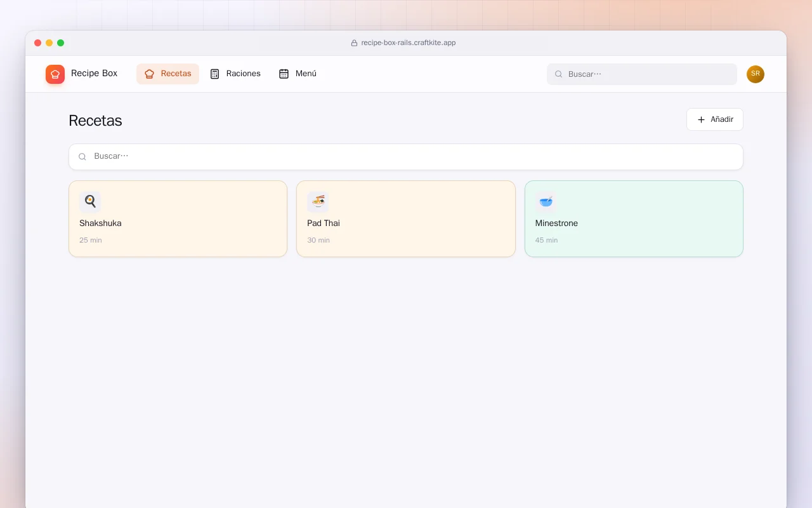This screenshot has height=508, width=812.
Task: Click the calendar icon beside Menú
Action: [x=284, y=74]
